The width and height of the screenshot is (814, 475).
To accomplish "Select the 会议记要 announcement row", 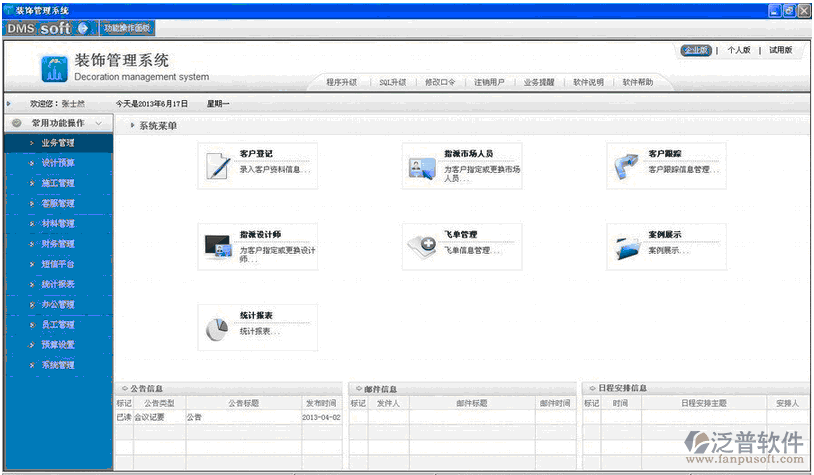I will [152, 417].
